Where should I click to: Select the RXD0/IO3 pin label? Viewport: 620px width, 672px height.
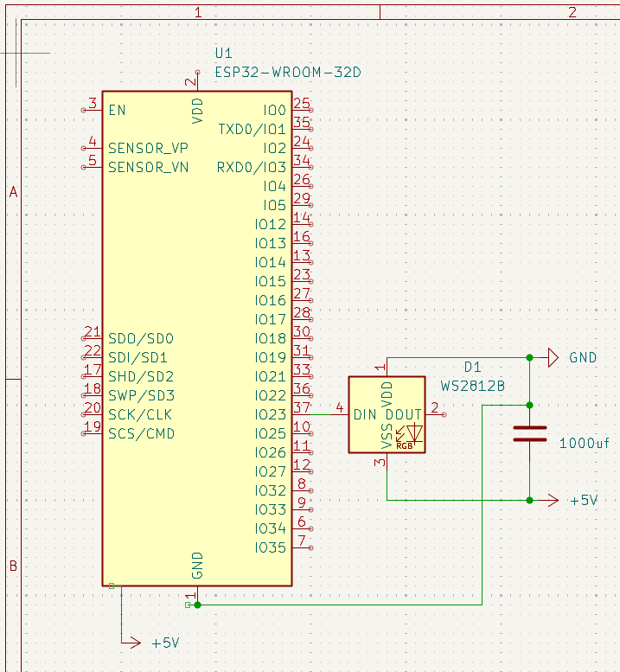pyautogui.click(x=252, y=167)
